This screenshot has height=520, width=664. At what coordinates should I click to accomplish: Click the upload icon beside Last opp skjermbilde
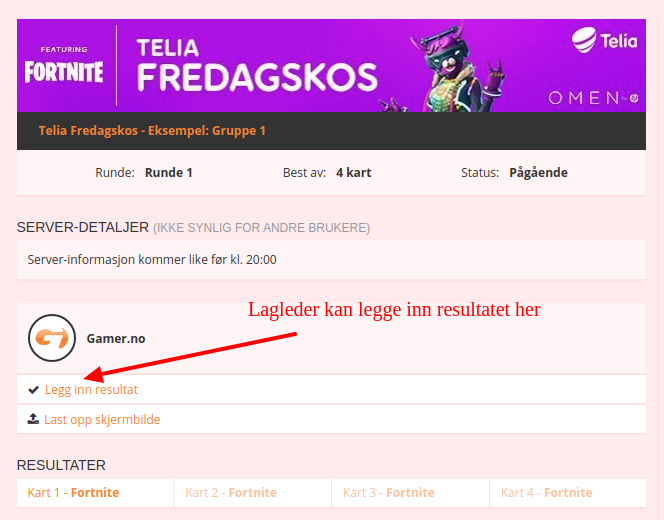(33, 419)
